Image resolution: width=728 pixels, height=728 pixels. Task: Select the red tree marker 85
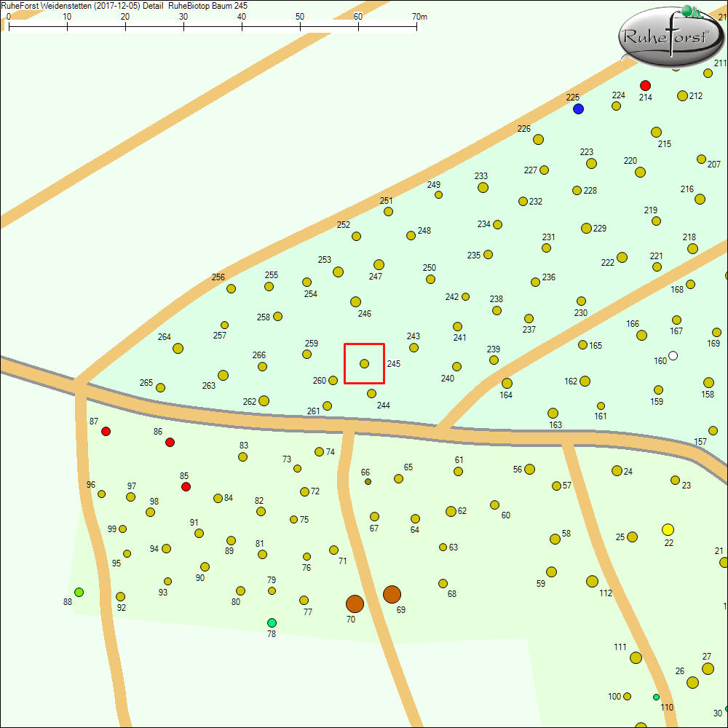[x=186, y=486]
